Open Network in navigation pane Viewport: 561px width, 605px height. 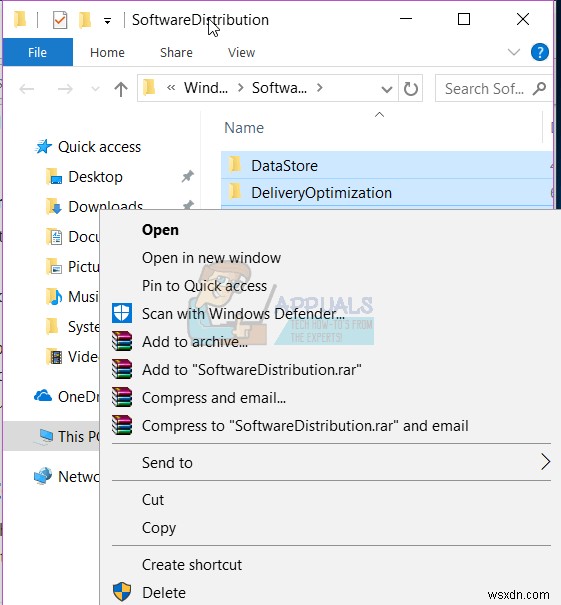[67, 477]
